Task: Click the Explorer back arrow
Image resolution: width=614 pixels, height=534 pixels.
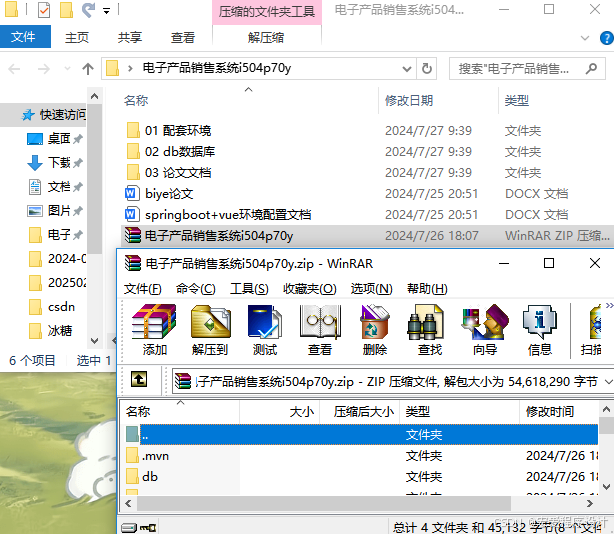Action: click(x=14, y=69)
